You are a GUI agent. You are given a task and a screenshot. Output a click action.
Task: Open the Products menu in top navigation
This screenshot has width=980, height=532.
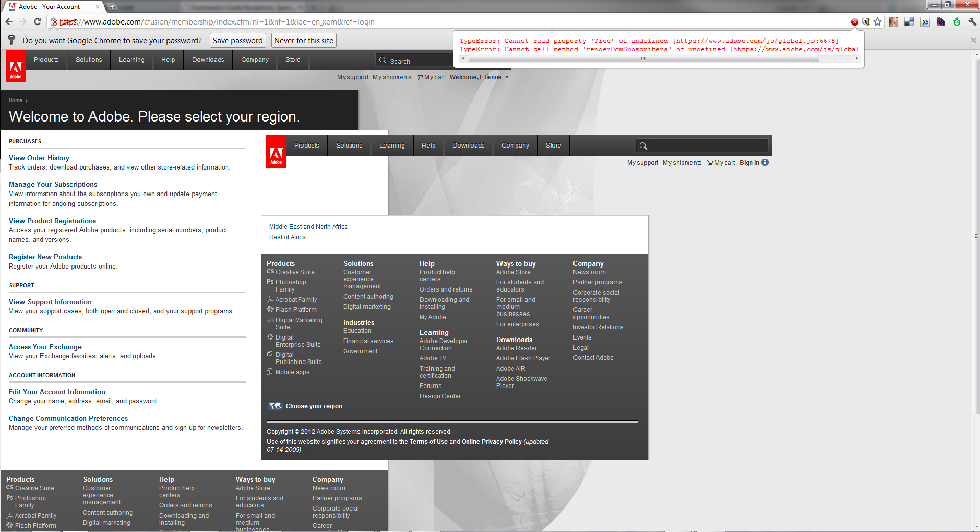[46, 60]
